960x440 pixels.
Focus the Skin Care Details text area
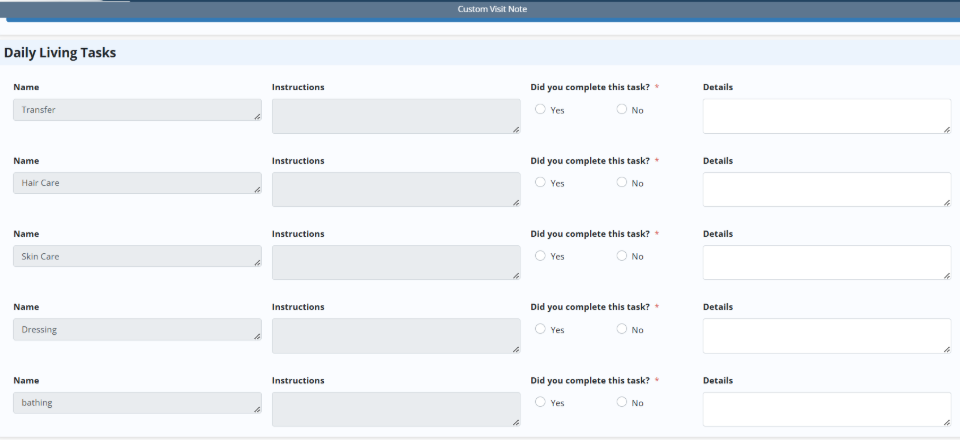826,262
